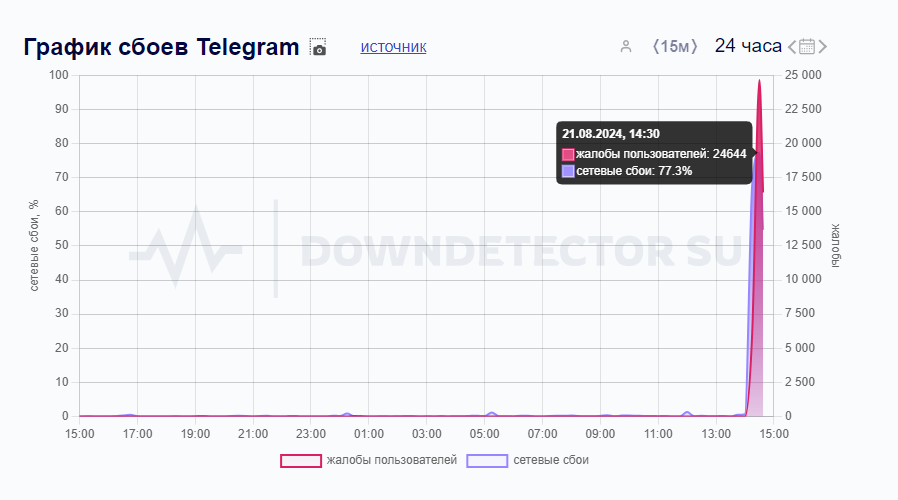Open the 24 часа time range selector
This screenshot has width=898, height=500.
point(748,46)
